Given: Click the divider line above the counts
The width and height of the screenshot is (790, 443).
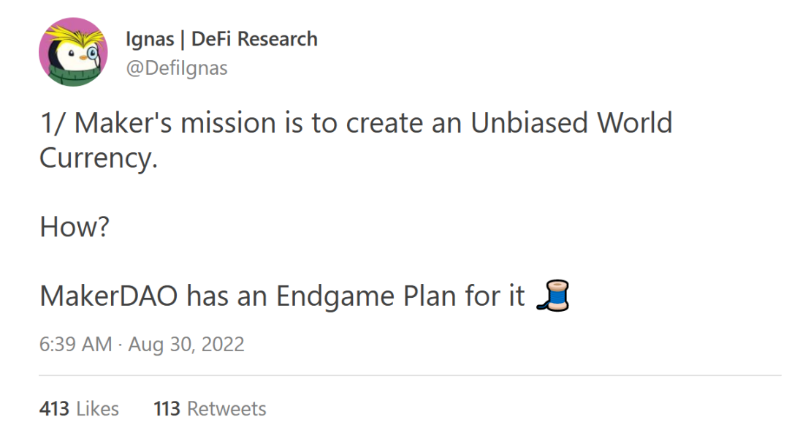Looking at the screenshot, I should coord(410,375).
